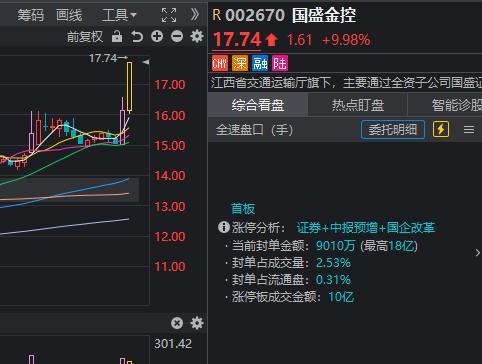Image resolution: width=482 pixels, height=364 pixels.
Task: Open chart settings gear beside the zoom icons
Action: pyautogui.click(x=197, y=36)
